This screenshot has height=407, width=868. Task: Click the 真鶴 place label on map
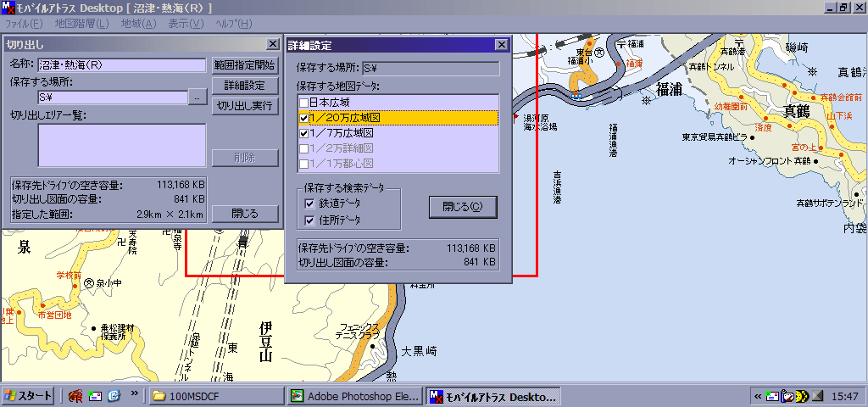click(x=797, y=111)
